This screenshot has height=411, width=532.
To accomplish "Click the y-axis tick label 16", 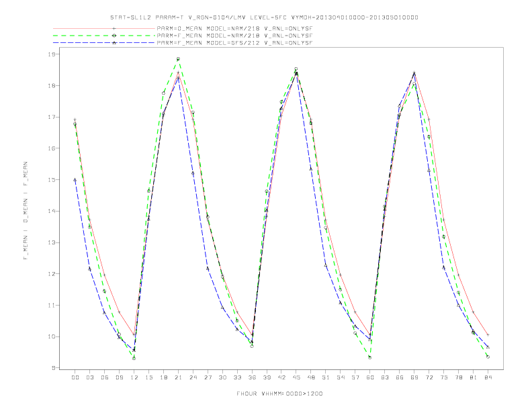I will click(52, 148).
